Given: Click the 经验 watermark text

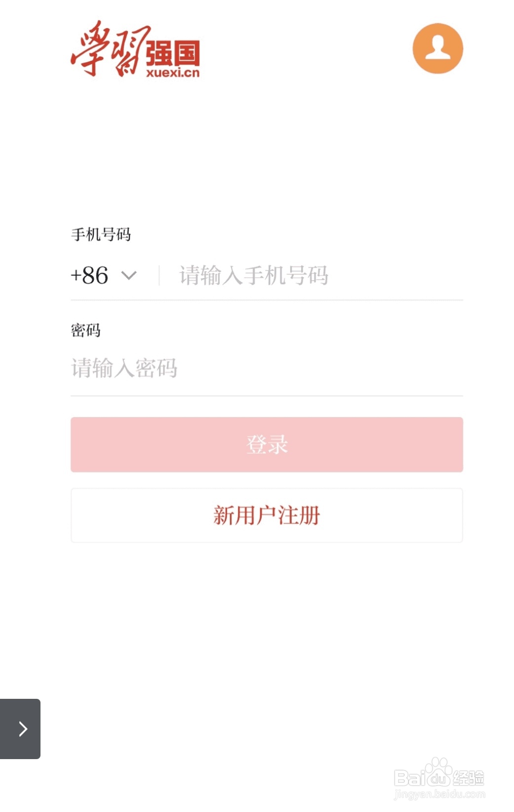Looking at the screenshot, I should pos(468,778).
